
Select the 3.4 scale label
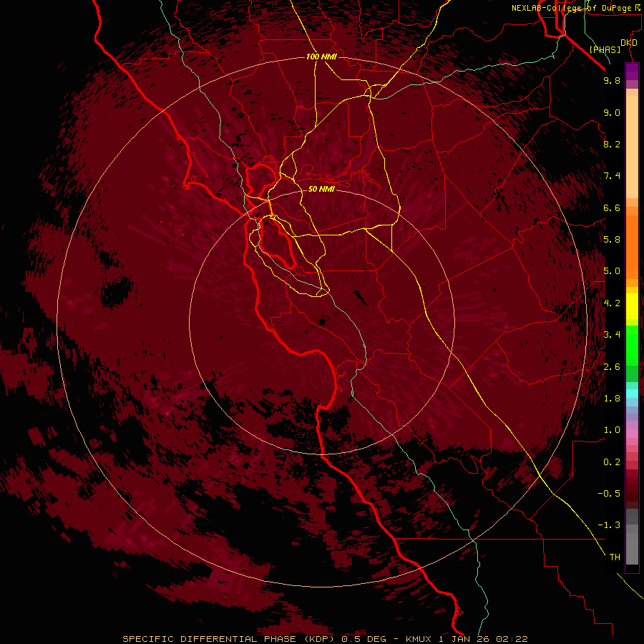(x=612, y=334)
